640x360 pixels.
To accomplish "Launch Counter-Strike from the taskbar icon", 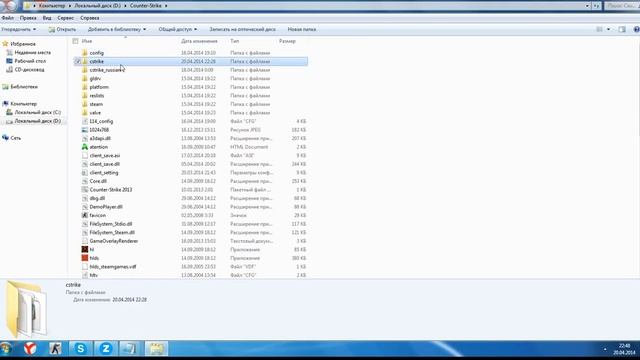I will pyautogui.click(x=55, y=348).
